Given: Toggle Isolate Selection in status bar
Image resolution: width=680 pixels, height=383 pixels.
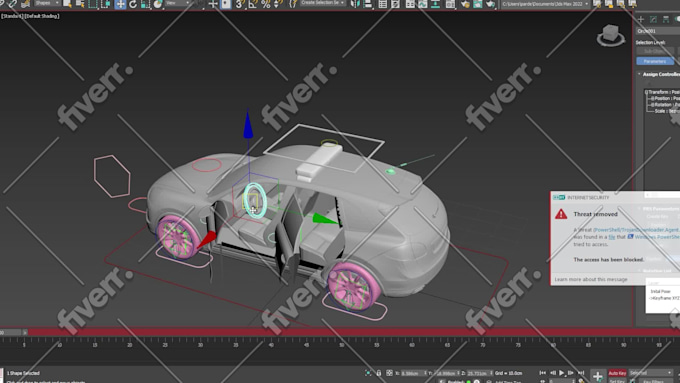Looking at the screenshot, I should pyautogui.click(x=368, y=373).
